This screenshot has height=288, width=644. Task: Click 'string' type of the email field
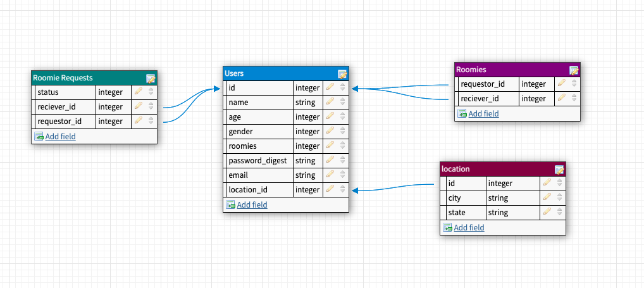click(x=306, y=175)
